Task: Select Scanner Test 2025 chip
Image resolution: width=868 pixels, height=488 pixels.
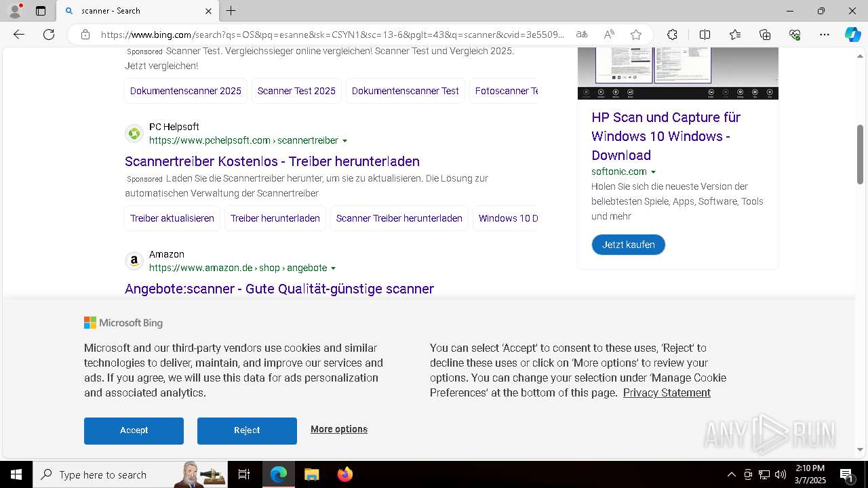Action: (296, 91)
